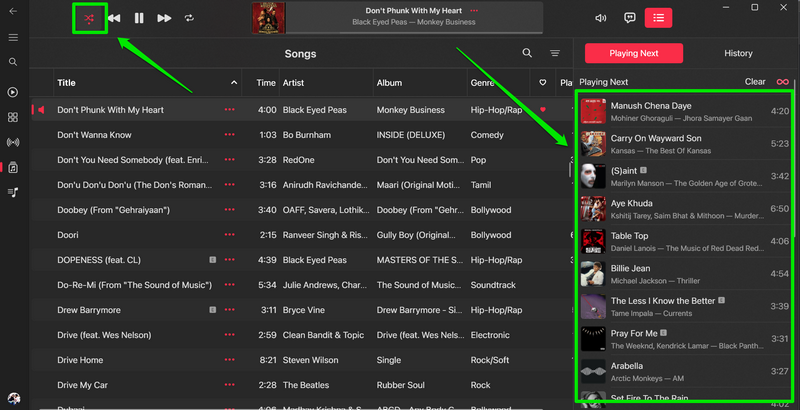800x410 pixels.
Task: Open Browse in the sidebar
Action: coord(13,117)
